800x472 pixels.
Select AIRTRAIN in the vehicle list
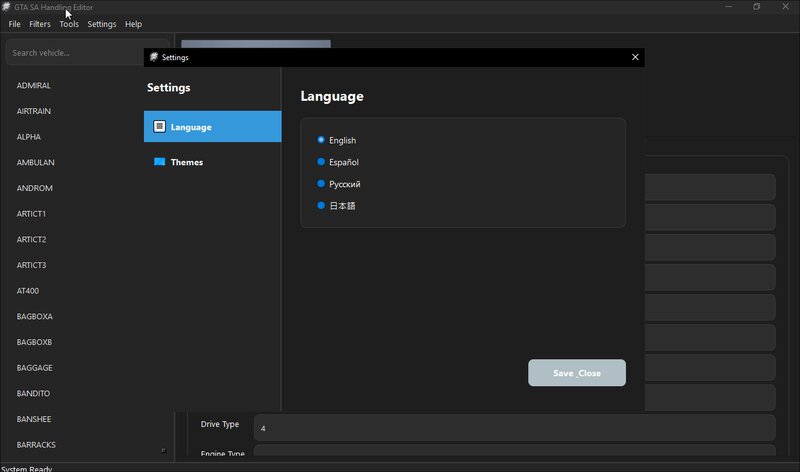(x=34, y=111)
